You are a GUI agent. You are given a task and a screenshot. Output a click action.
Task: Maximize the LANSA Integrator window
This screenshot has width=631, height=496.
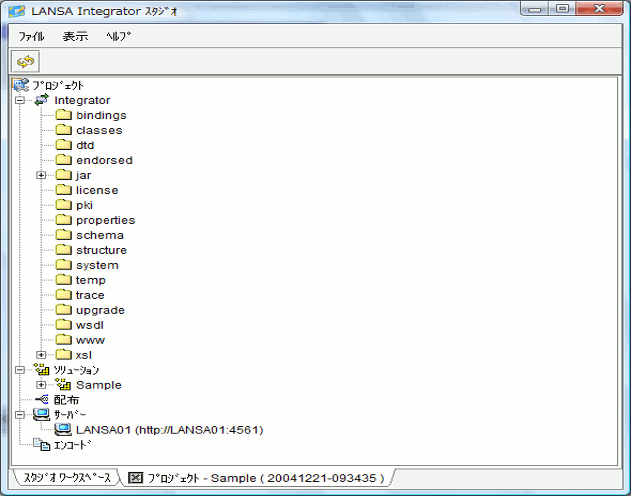562,9
